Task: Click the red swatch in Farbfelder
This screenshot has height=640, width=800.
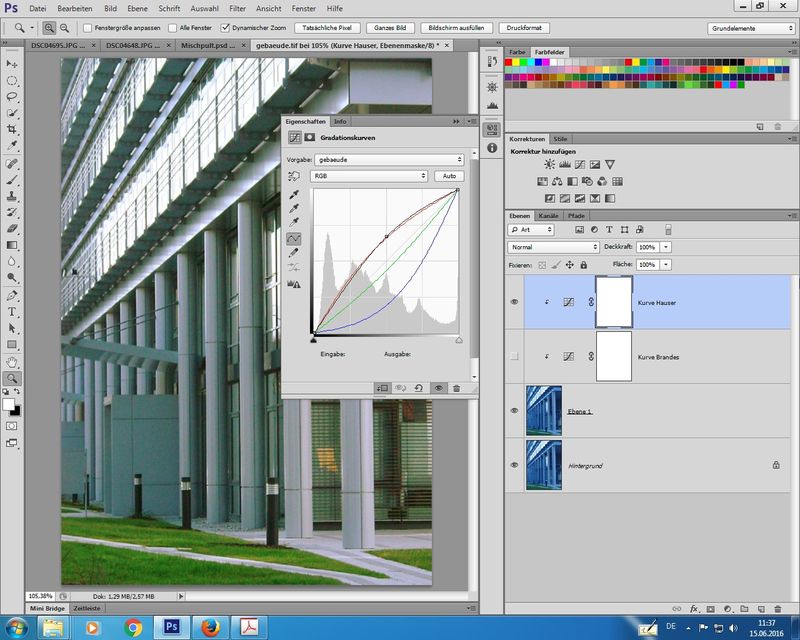Action: tap(511, 62)
